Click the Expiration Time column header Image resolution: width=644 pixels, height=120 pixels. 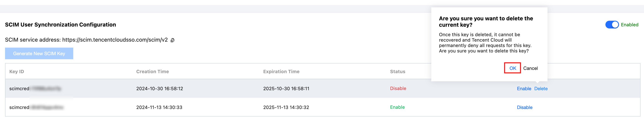[281, 71]
